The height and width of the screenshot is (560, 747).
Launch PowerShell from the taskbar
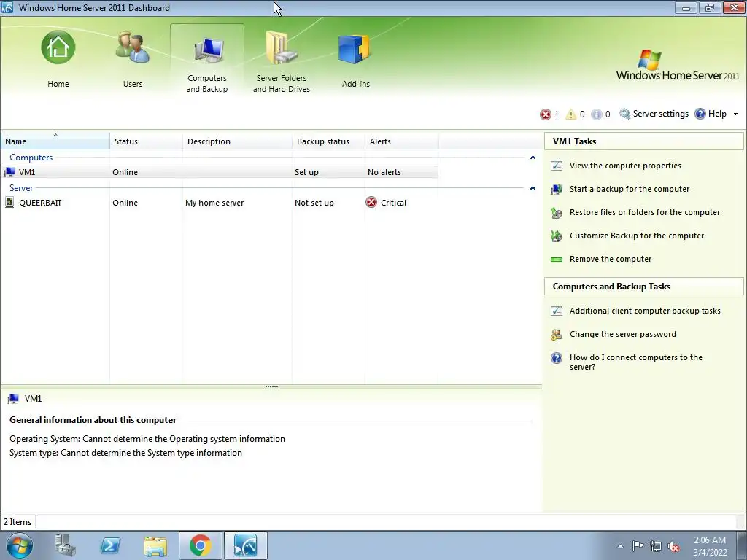(x=110, y=545)
